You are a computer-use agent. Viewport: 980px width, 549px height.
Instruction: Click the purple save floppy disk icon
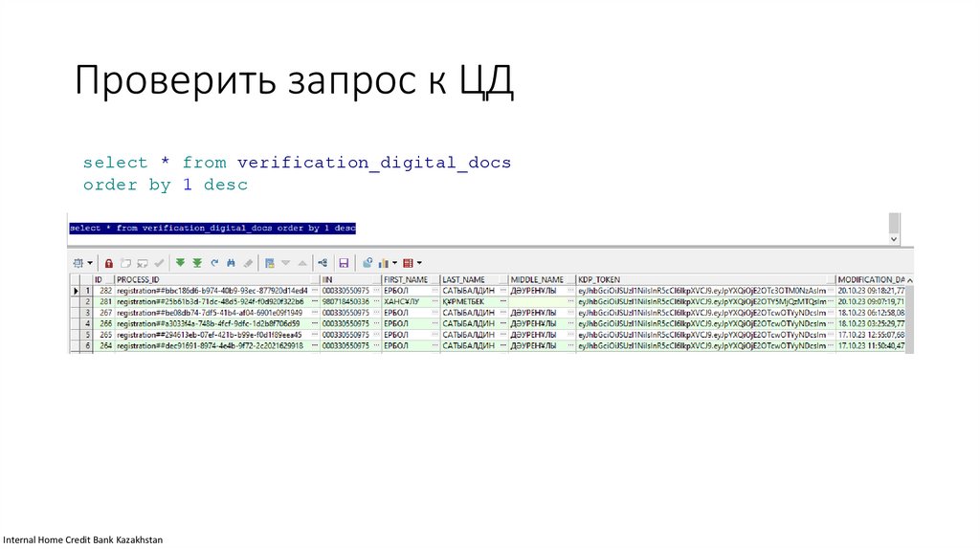click(343, 262)
